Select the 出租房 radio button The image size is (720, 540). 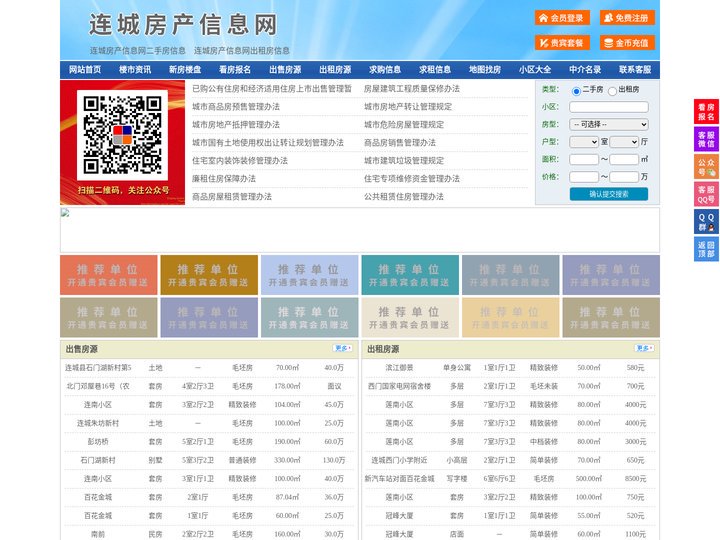click(612, 91)
